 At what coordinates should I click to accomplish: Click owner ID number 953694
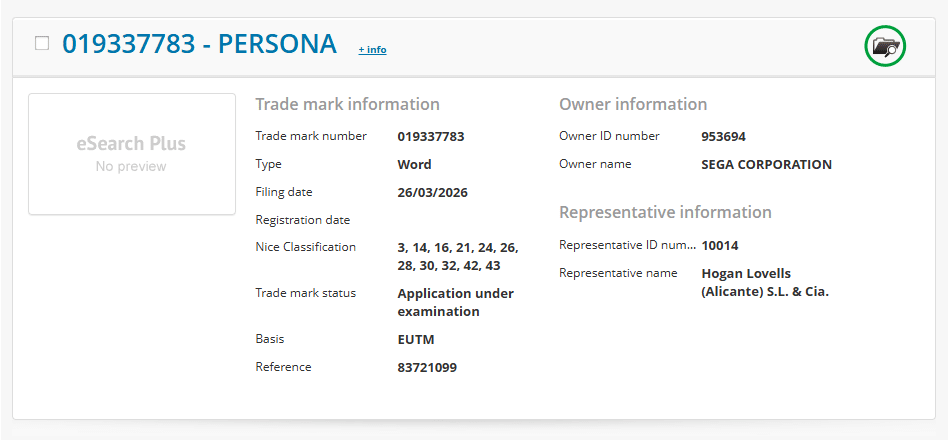click(723, 137)
